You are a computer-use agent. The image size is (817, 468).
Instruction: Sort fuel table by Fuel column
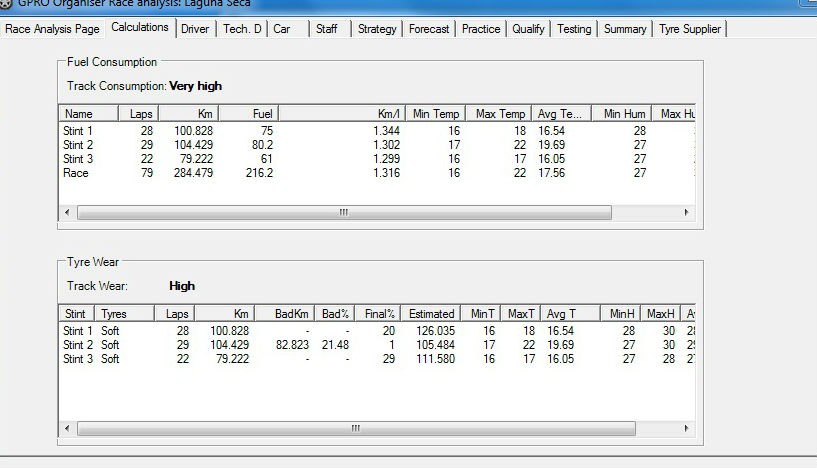point(249,114)
